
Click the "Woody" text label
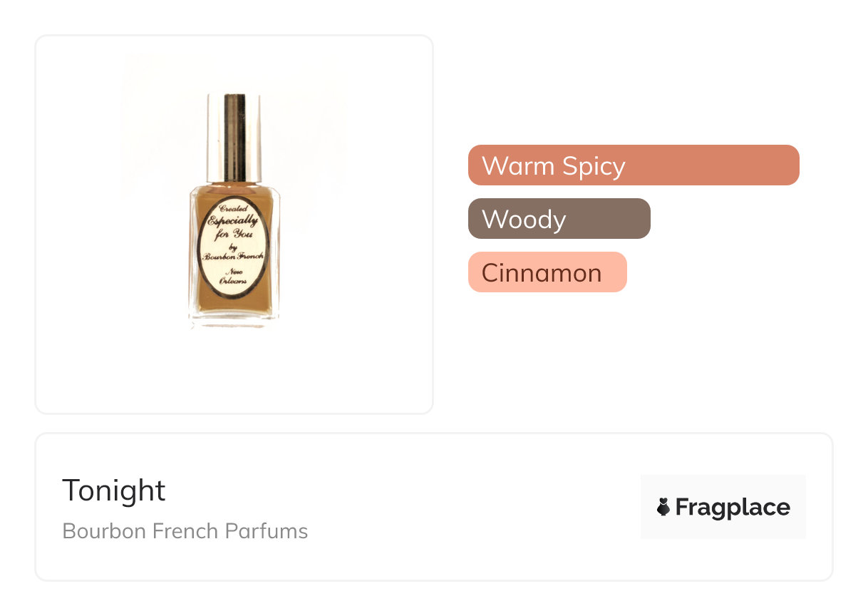pyautogui.click(x=524, y=219)
